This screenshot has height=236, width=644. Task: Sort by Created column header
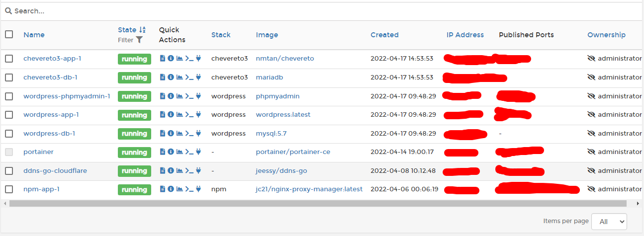(384, 35)
